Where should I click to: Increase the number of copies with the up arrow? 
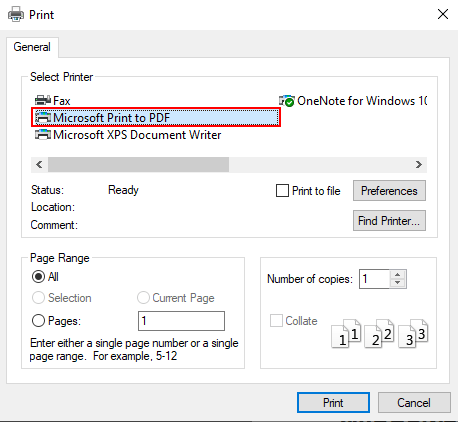pos(397,275)
